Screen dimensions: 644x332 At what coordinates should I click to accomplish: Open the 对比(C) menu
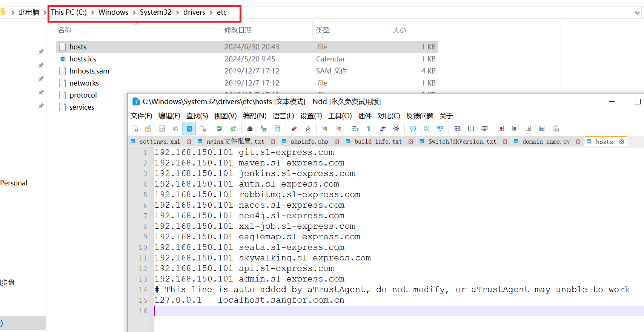click(389, 116)
